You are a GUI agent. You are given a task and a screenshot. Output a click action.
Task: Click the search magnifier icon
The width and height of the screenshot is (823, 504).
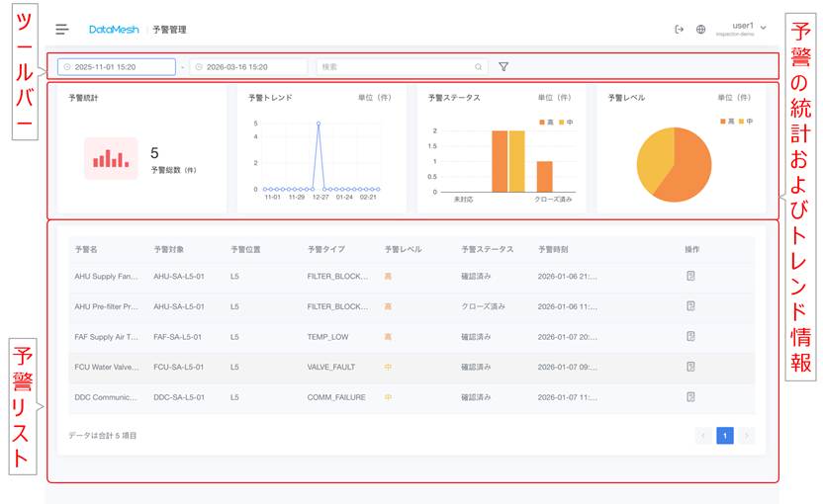(479, 67)
